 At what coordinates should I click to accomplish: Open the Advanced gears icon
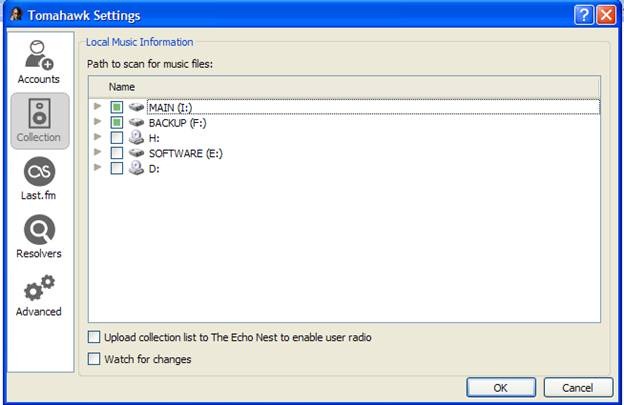coord(39,289)
